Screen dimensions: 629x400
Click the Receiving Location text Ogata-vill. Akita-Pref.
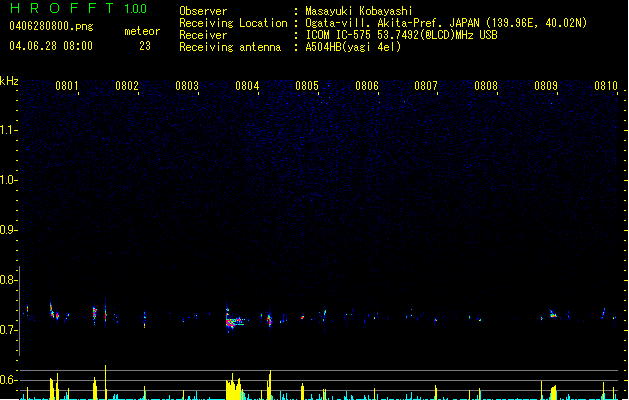(x=372, y=23)
